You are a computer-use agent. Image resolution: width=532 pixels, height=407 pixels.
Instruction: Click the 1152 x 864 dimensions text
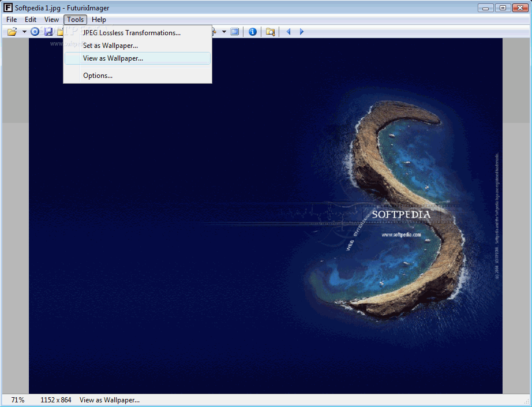tap(56, 400)
